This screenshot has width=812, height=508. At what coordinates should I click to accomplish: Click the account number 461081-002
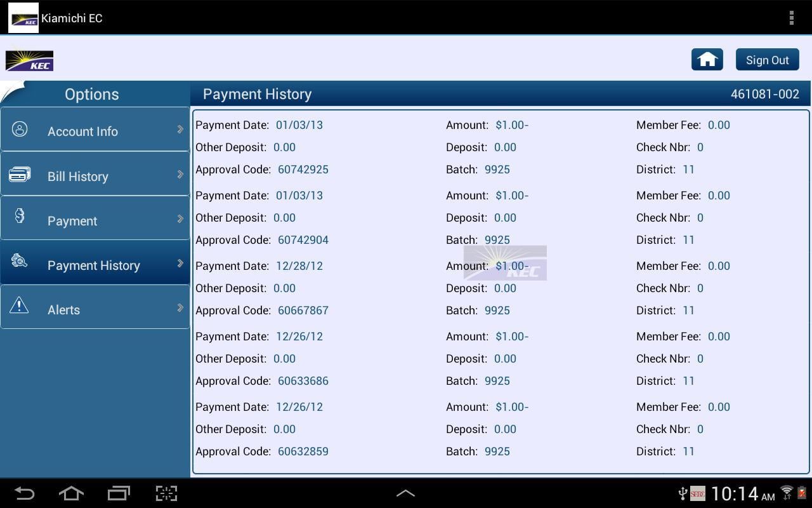(x=765, y=94)
